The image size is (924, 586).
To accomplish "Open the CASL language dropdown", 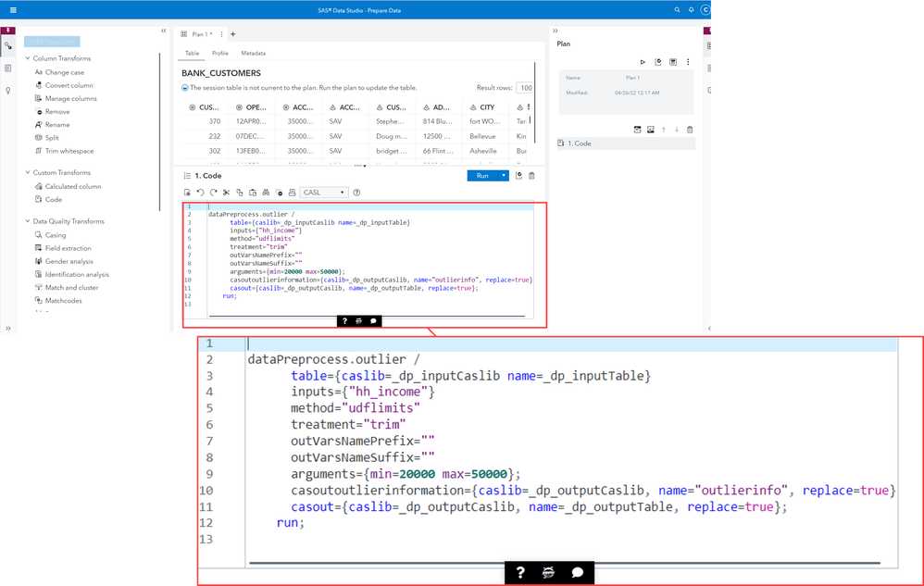I will click(x=324, y=193).
